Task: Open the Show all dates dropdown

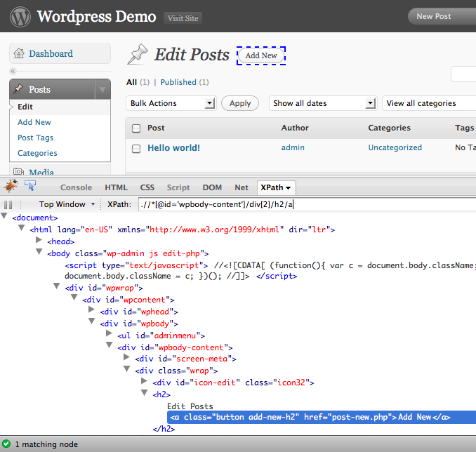Action: point(323,103)
